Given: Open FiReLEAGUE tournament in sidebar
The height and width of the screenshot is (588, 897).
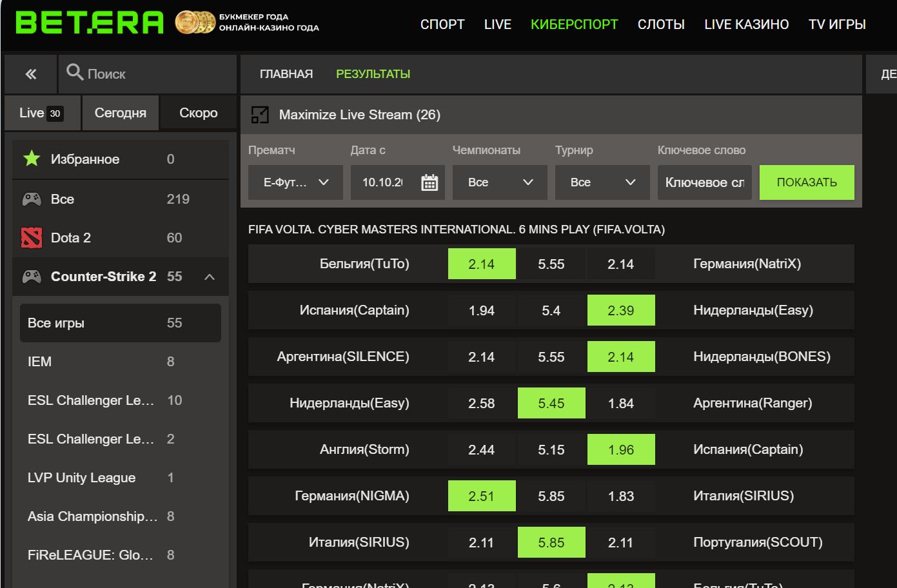Looking at the screenshot, I should pos(121,555).
